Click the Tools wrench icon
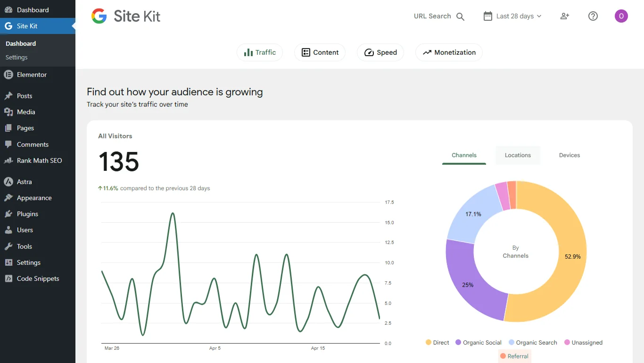The image size is (644, 363). point(8,246)
